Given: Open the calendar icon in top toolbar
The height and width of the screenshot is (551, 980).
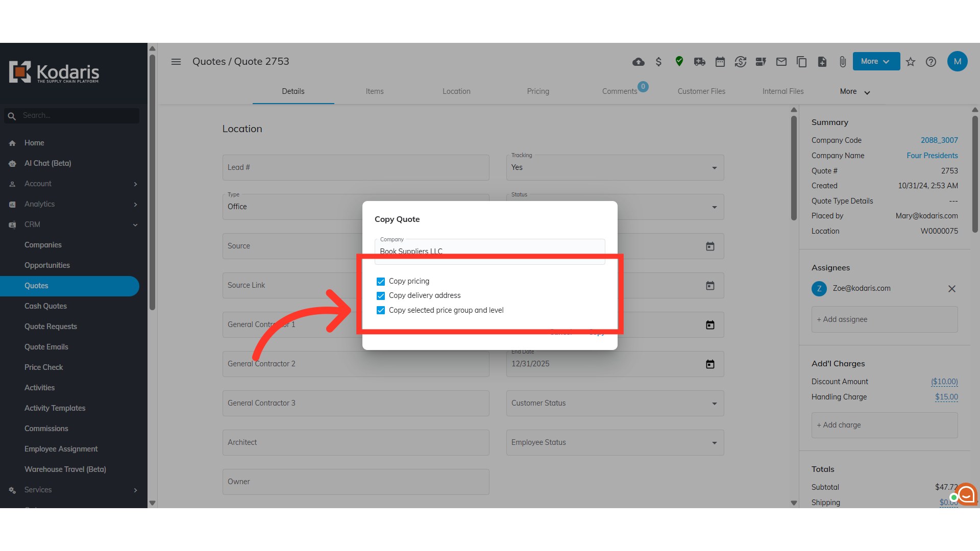Looking at the screenshot, I should coord(720,62).
